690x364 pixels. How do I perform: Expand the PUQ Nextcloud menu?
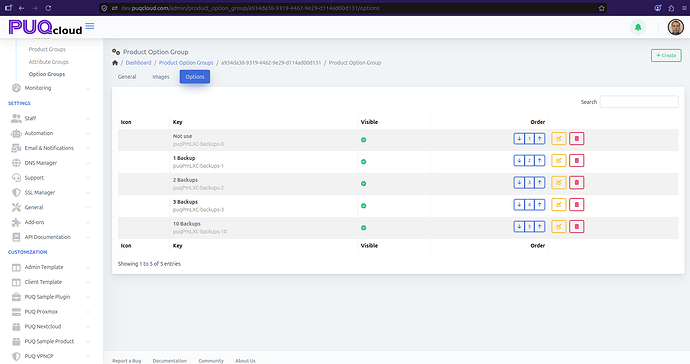(51, 327)
